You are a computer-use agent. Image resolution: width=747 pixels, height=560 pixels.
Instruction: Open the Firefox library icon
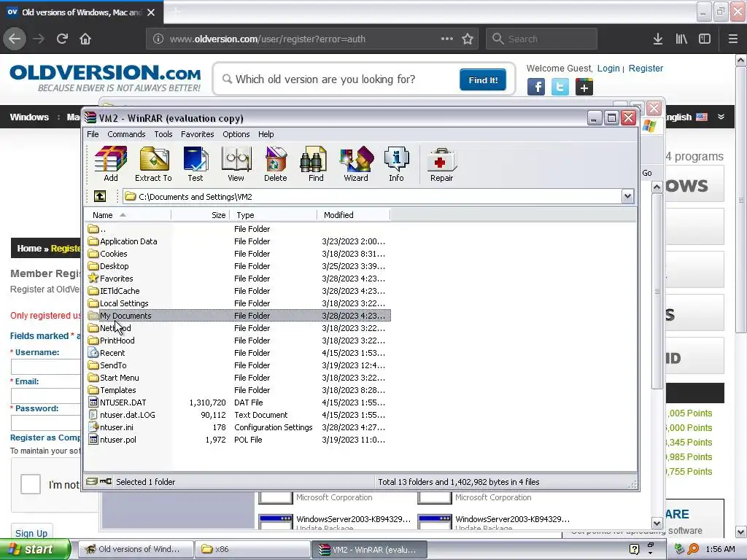tap(681, 39)
